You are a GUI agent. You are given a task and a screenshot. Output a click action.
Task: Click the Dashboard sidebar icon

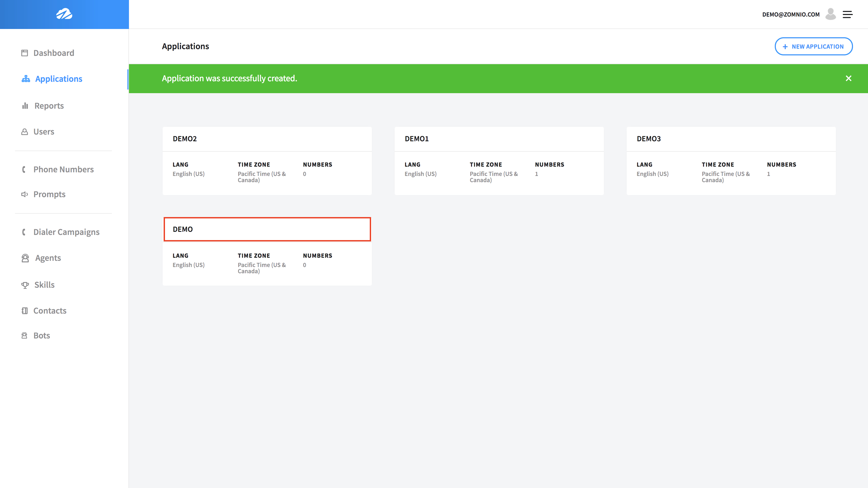click(24, 53)
